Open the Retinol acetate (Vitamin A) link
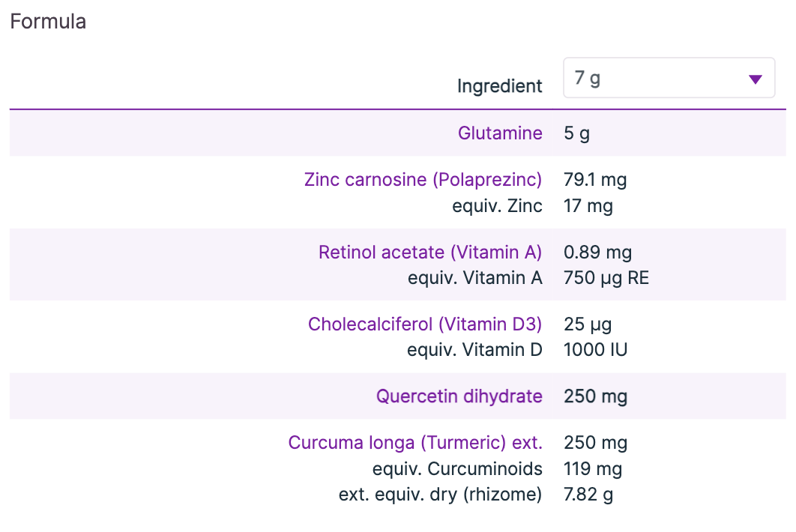796x532 pixels. coord(430,253)
